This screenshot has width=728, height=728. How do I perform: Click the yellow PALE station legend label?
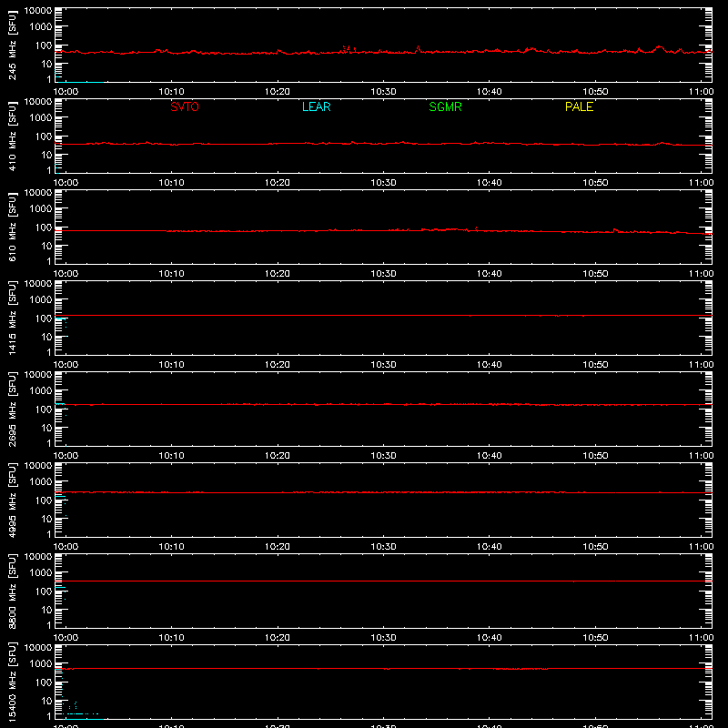579,106
